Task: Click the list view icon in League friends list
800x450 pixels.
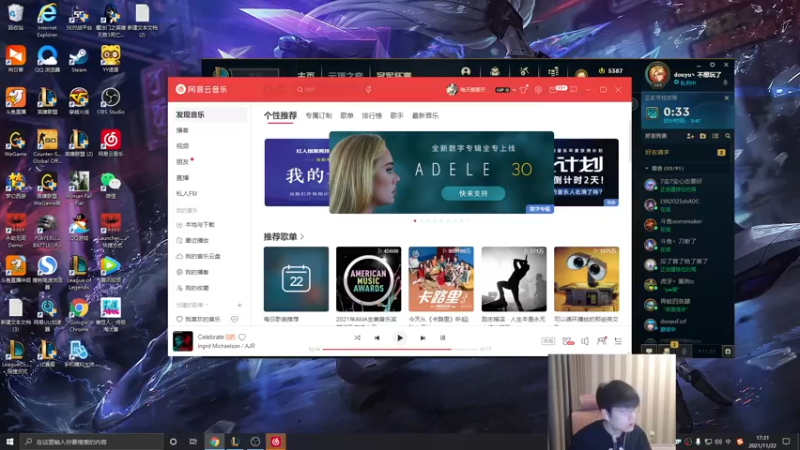Action: [715, 136]
